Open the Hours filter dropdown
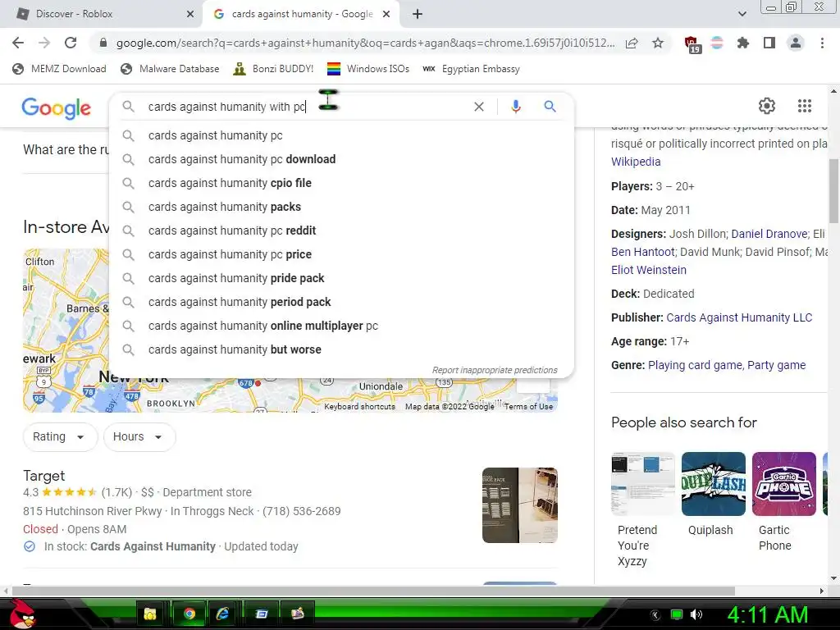 [139, 436]
